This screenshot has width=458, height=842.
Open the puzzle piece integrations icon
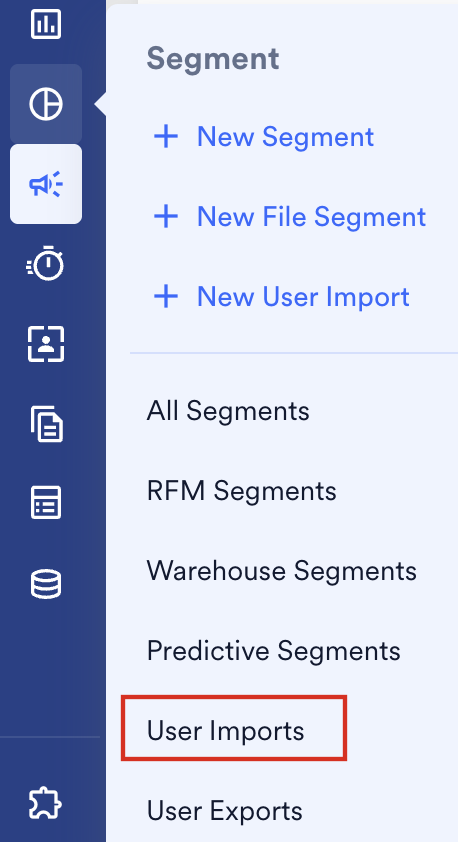45,804
